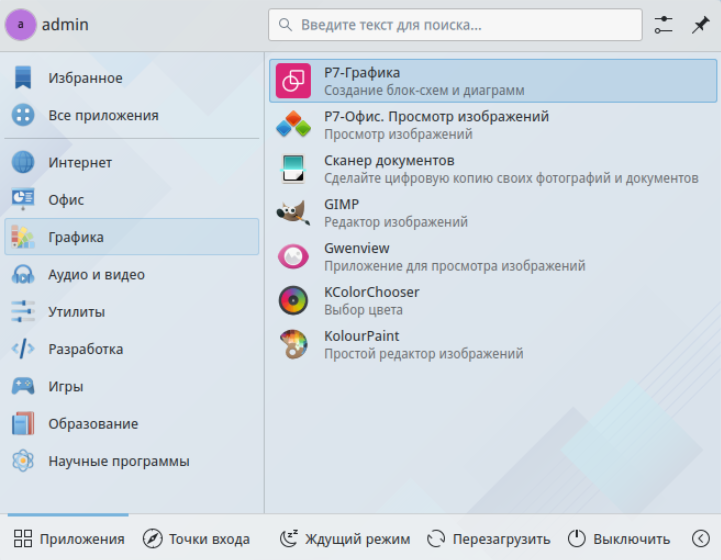The height and width of the screenshot is (560, 721).
Task: Click the Ждущий режим button
Action: [x=345, y=538]
